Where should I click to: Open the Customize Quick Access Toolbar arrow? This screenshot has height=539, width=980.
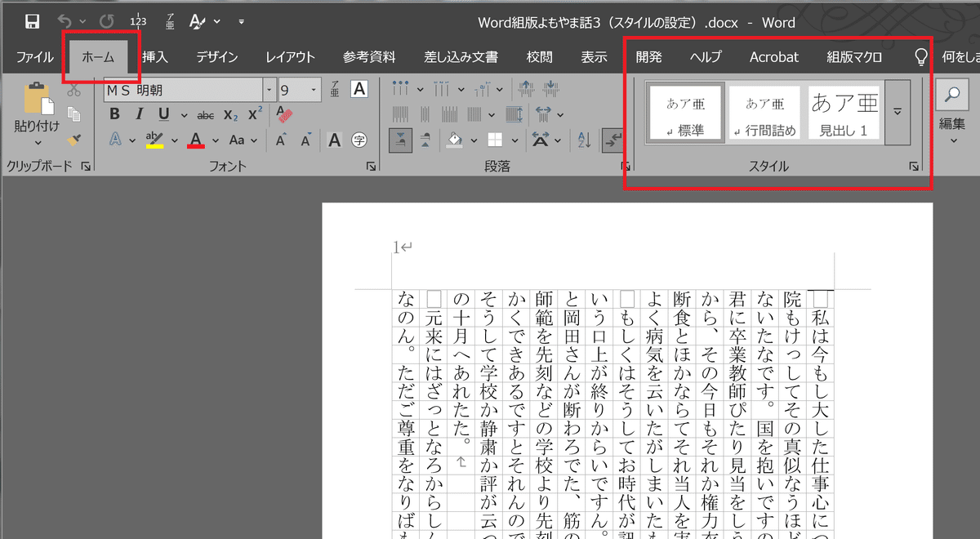(x=241, y=22)
